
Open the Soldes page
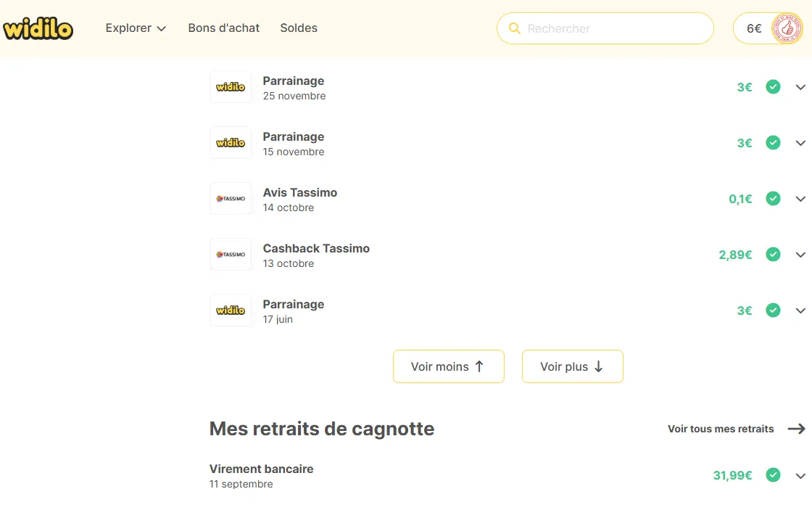[299, 28]
